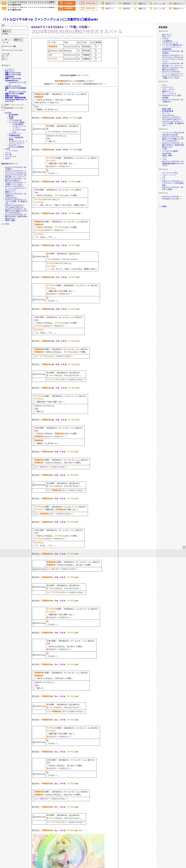Screen dimensions: 186x868
Task: Open 雑談室 board link
Action: pos(11,117)
